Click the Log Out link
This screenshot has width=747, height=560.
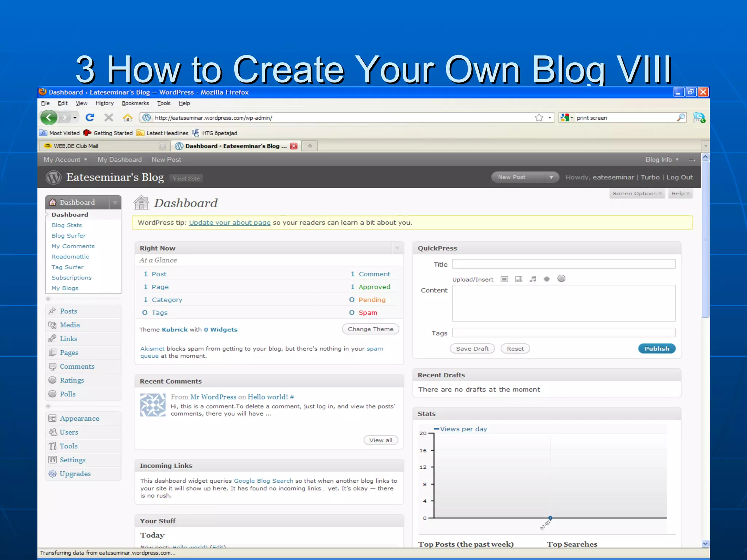point(680,177)
